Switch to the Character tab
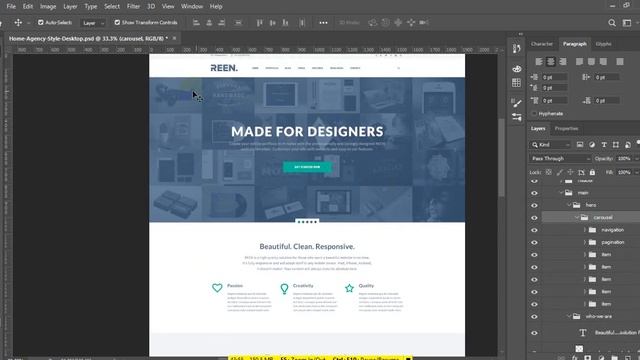Viewport: 640px width, 360px height. tap(542, 44)
